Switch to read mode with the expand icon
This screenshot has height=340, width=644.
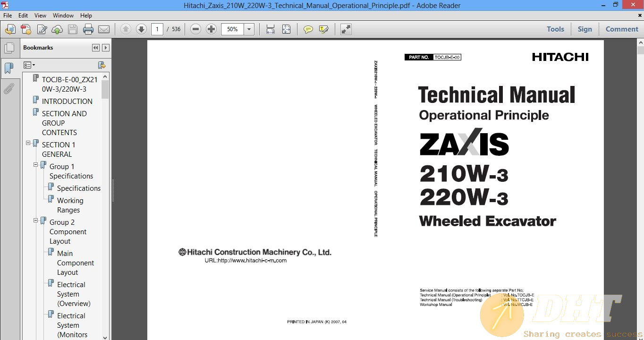[346, 29]
